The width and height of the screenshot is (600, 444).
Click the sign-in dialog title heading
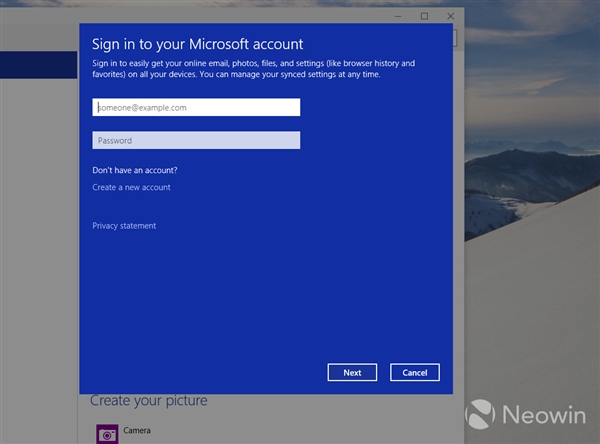197,44
